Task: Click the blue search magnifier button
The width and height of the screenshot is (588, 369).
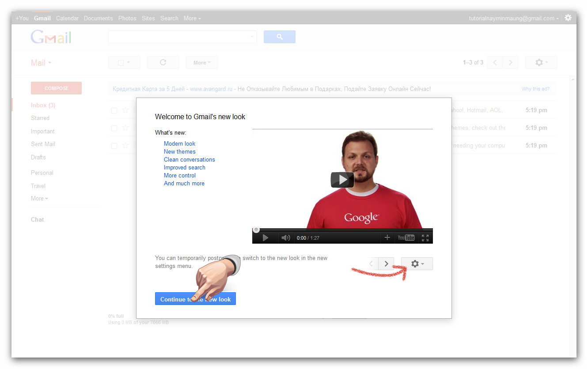Action: (x=280, y=37)
